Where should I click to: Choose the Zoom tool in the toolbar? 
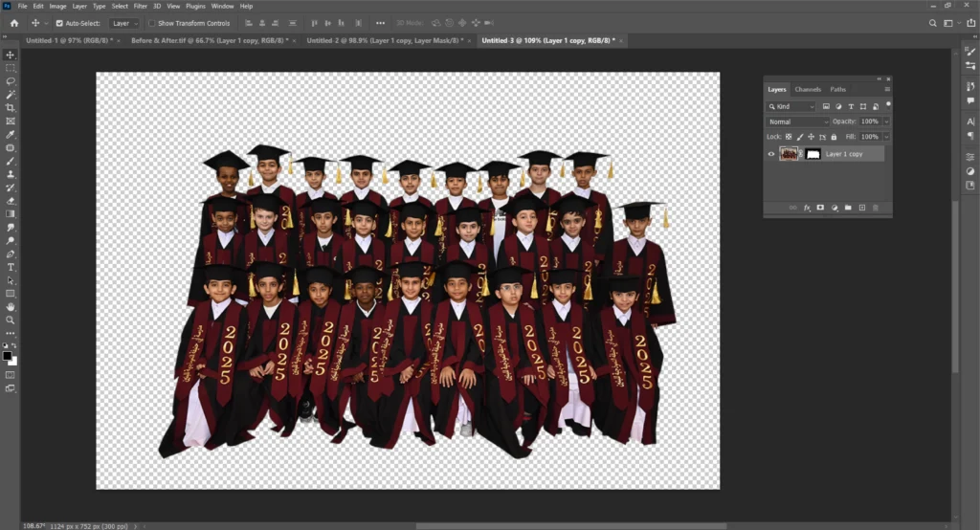click(11, 320)
